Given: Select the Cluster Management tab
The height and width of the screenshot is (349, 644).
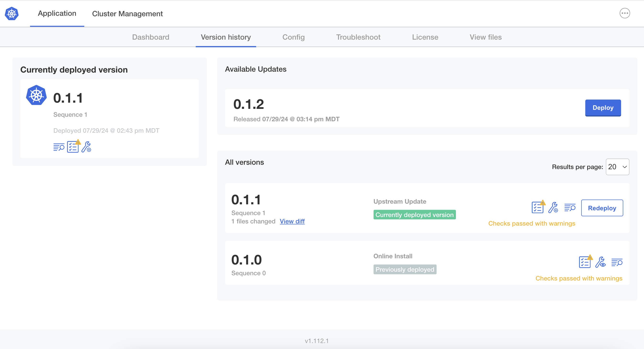Looking at the screenshot, I should click(x=128, y=13).
